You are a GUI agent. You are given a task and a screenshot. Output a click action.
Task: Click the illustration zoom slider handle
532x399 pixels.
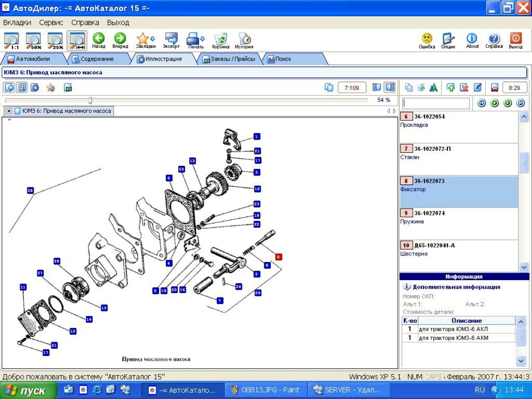pos(90,101)
